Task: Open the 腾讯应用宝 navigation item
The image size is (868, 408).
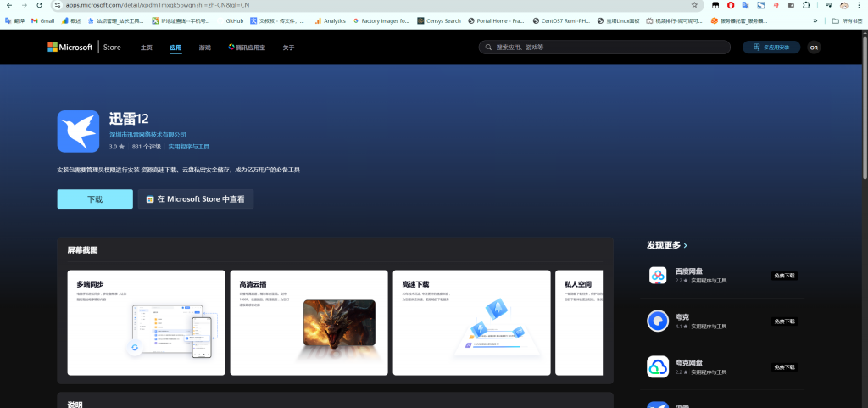Action: [x=247, y=48]
